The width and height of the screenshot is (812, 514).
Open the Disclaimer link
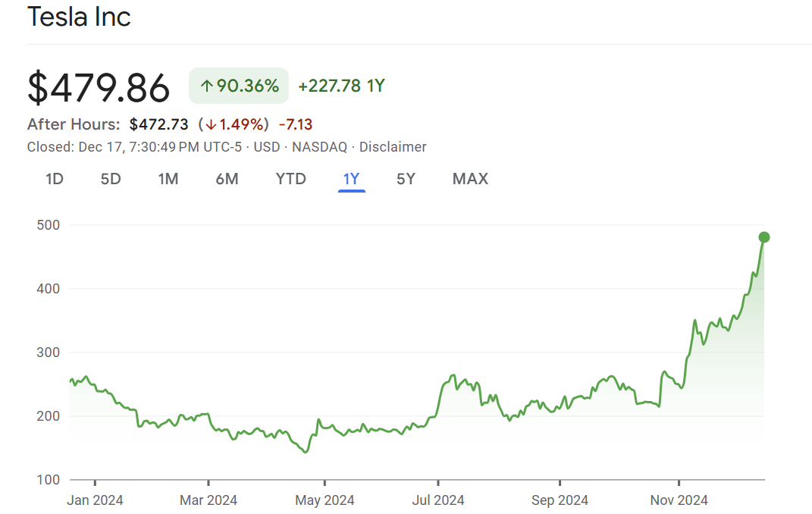393,147
